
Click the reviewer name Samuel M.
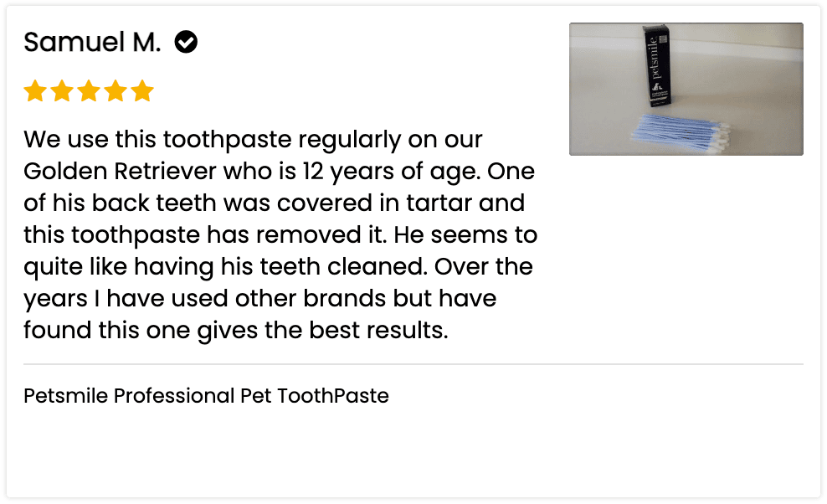(x=92, y=42)
